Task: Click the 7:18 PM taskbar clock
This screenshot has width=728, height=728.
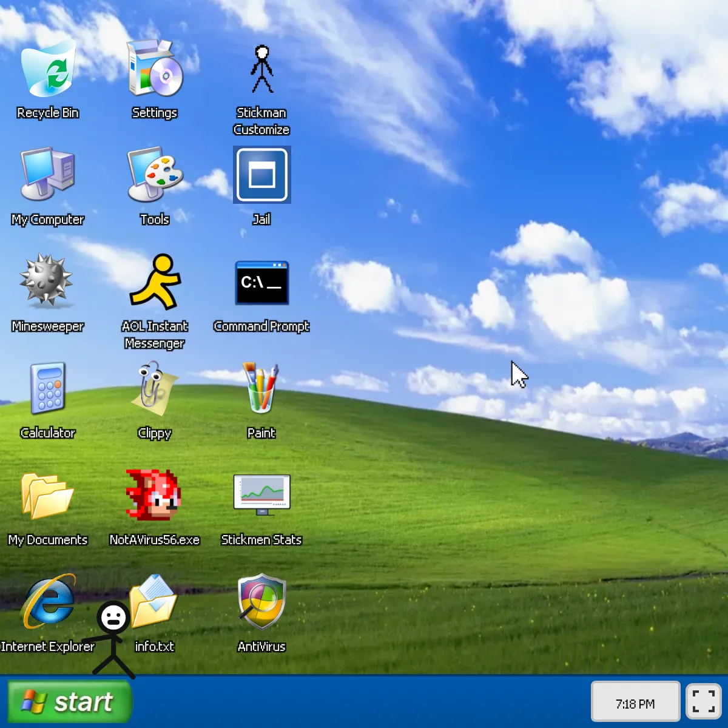Action: (x=635, y=704)
